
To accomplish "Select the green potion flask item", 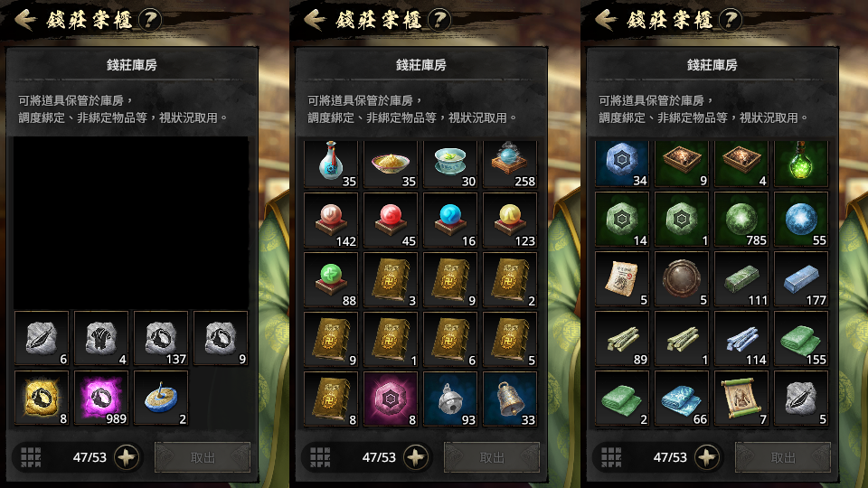I will coord(800,164).
